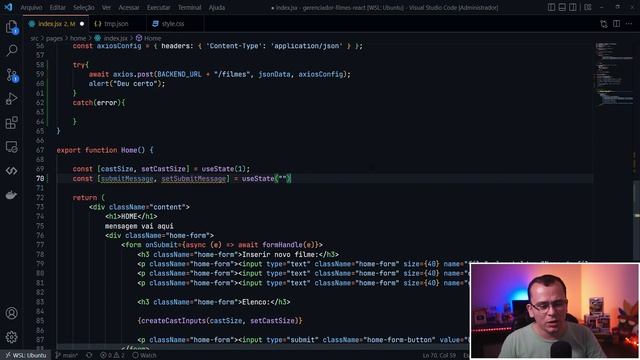640x360 pixels.
Task: Switch to the index.jsx tab
Action: pos(56,24)
